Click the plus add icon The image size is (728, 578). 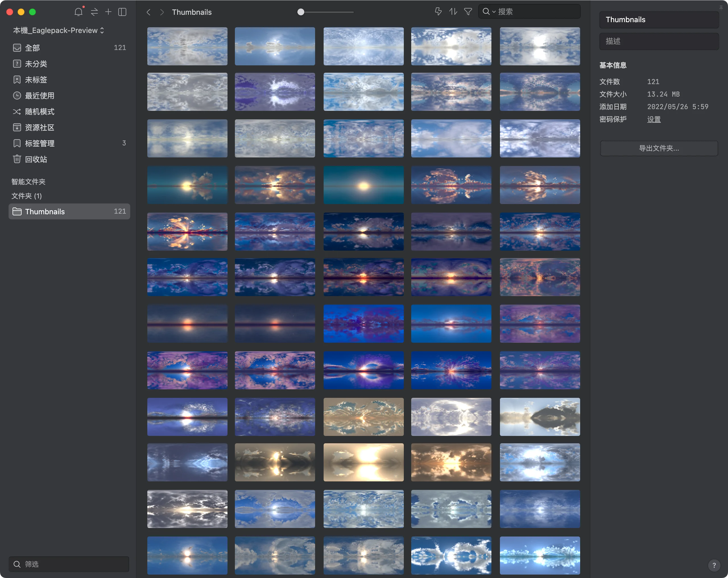coord(108,12)
